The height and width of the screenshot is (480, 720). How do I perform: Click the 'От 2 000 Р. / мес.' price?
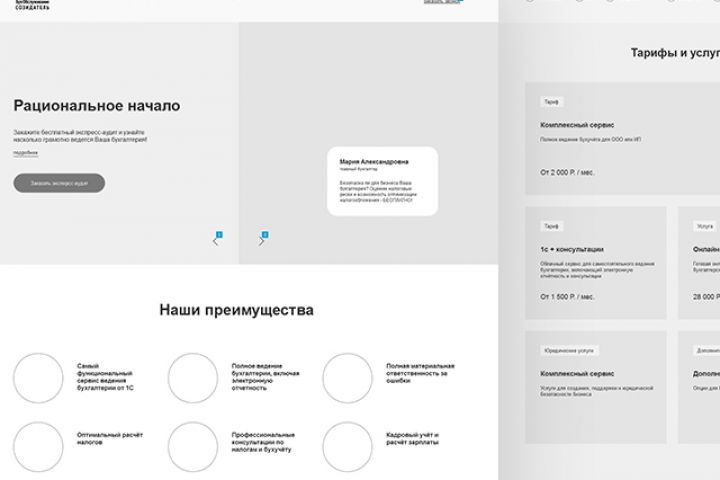pos(567,173)
